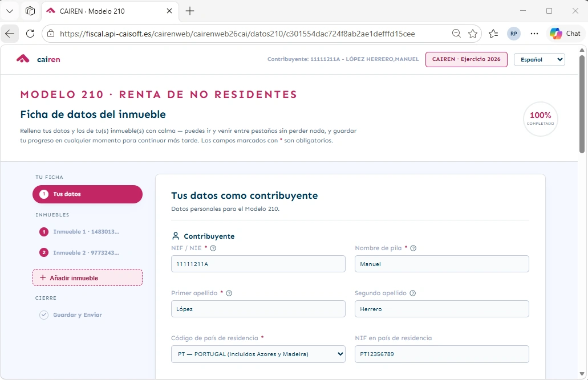Viewport: 588px width, 380px height.
Task: Click the scrollbar down arrow
Action: [x=582, y=374]
